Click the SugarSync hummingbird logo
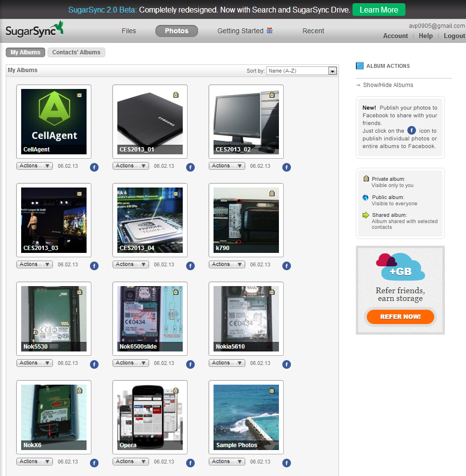466x476 pixels. [34, 30]
